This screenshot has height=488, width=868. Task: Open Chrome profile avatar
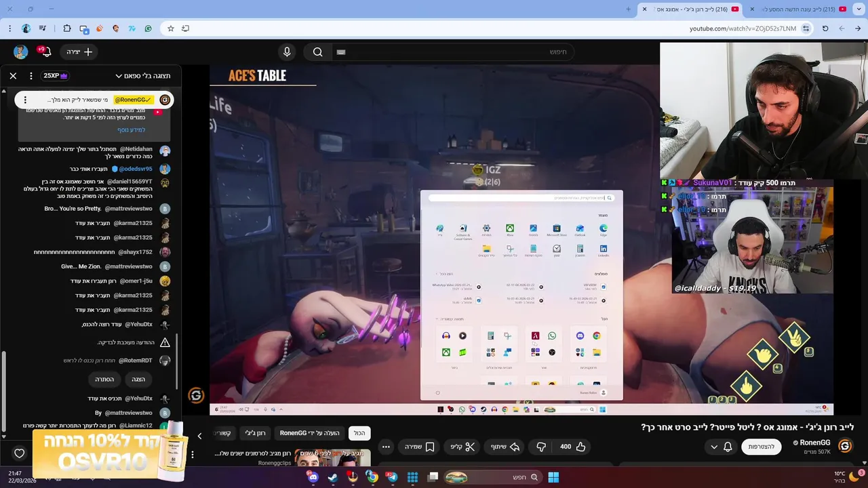[26, 28]
